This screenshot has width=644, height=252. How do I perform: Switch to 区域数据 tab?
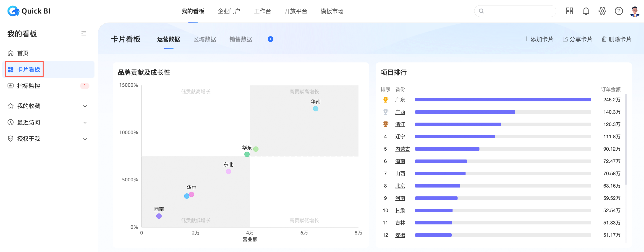point(204,39)
